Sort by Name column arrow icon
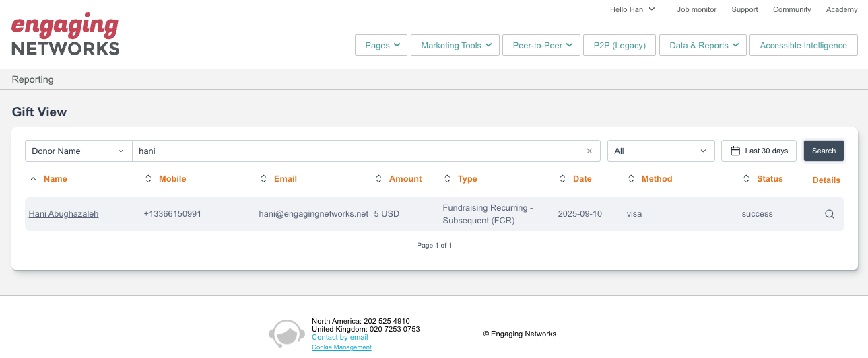868x358 pixels. [x=34, y=179]
